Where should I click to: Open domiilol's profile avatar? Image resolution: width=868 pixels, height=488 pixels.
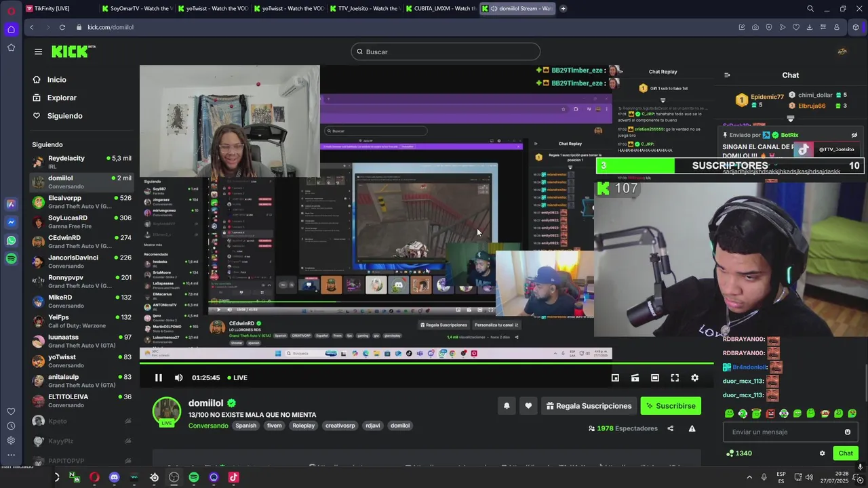[x=166, y=411]
